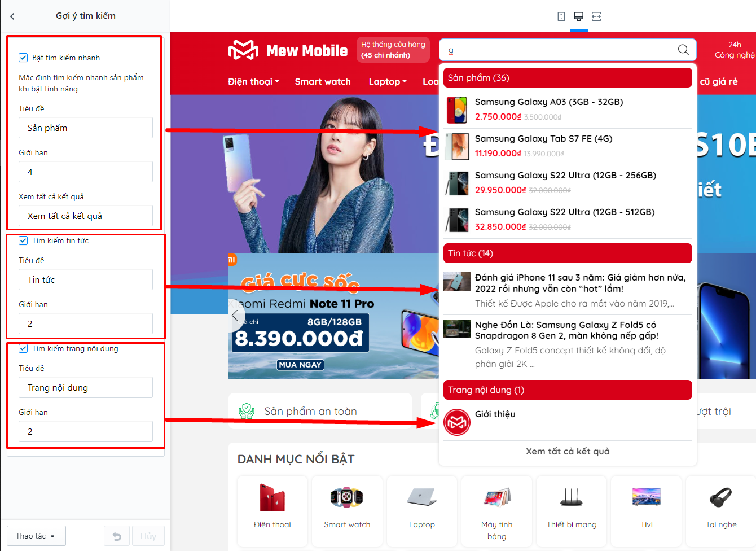
Task: Open Smart watch category icon
Action: (x=347, y=497)
